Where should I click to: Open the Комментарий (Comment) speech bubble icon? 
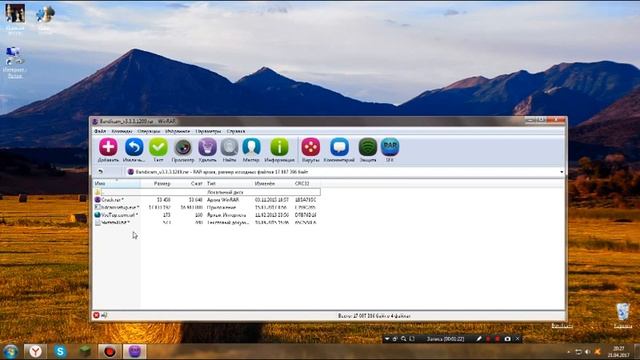339,147
